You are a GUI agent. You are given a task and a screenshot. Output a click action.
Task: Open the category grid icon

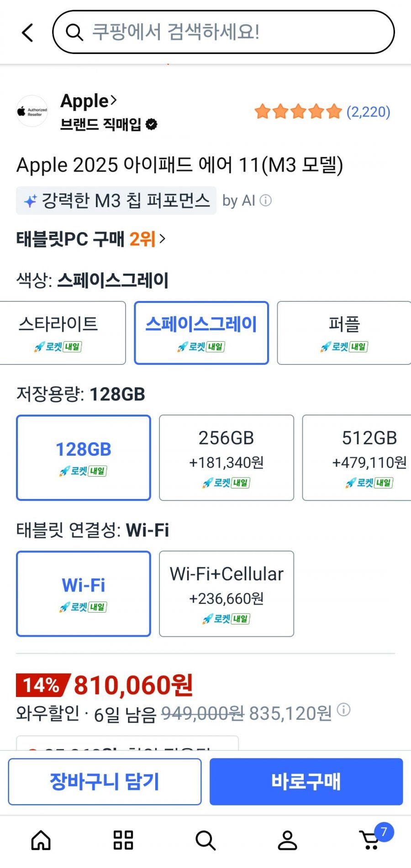pos(123,840)
